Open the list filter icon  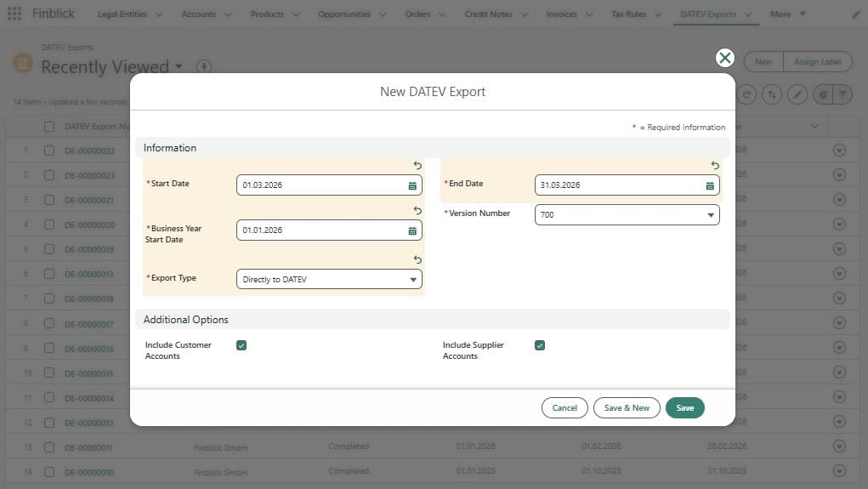(x=842, y=94)
